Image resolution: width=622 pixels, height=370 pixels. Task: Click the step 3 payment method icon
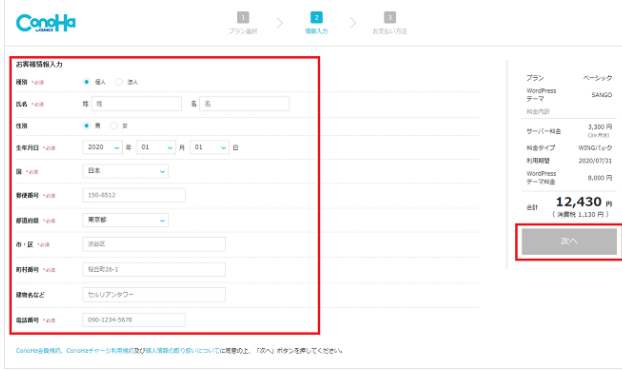(x=390, y=17)
